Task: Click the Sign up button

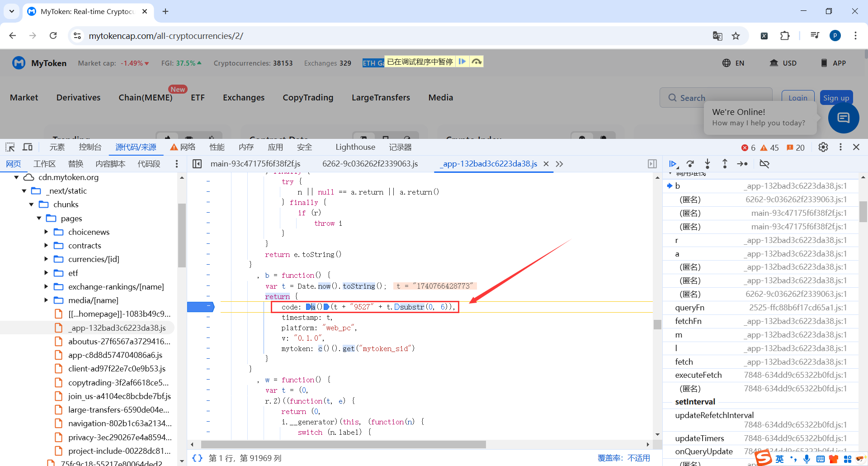Action: click(x=836, y=98)
